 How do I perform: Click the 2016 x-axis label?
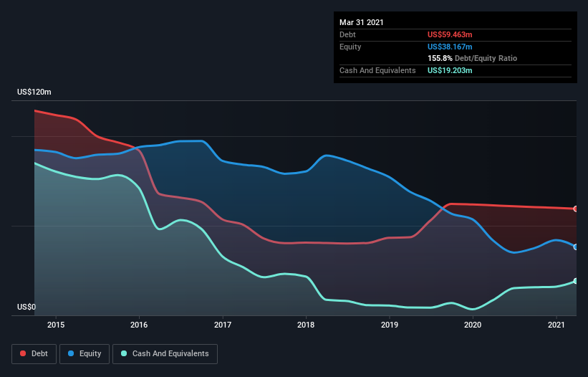point(139,325)
